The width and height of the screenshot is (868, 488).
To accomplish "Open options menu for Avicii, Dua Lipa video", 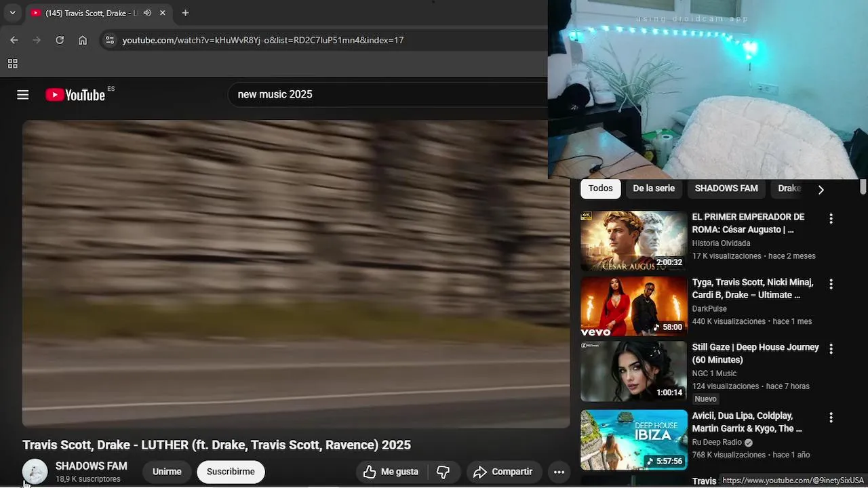I will coord(831,418).
